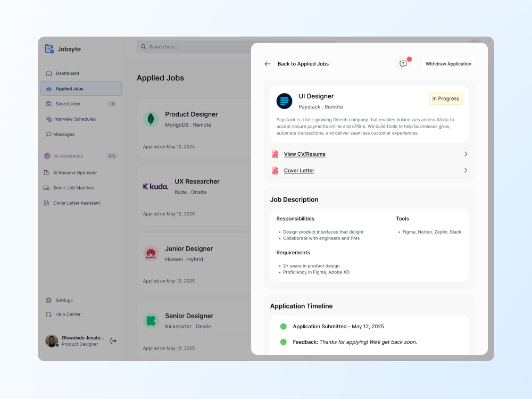
Task: Click the back arrow icon in the panel
Action: click(268, 64)
